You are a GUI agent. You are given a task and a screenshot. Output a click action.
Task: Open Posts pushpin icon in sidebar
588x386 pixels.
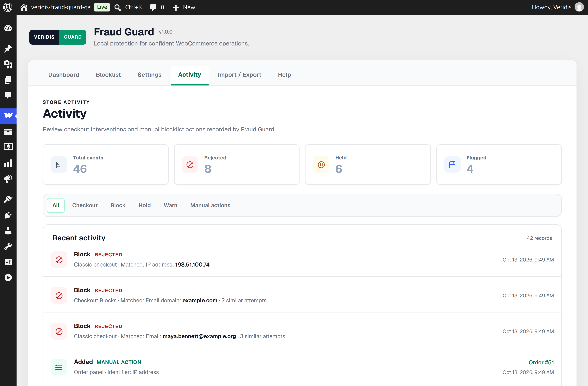[8, 49]
